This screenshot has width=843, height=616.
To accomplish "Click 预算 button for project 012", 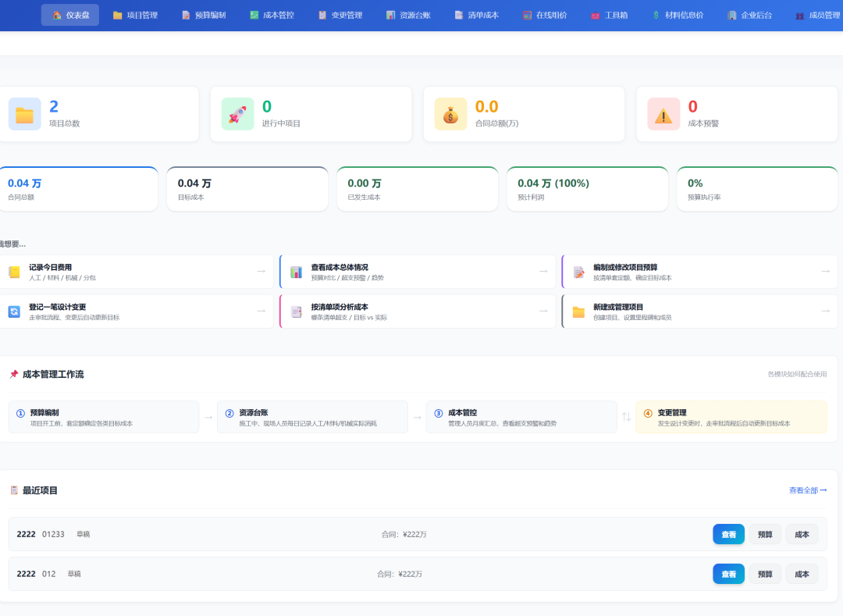I will 765,574.
